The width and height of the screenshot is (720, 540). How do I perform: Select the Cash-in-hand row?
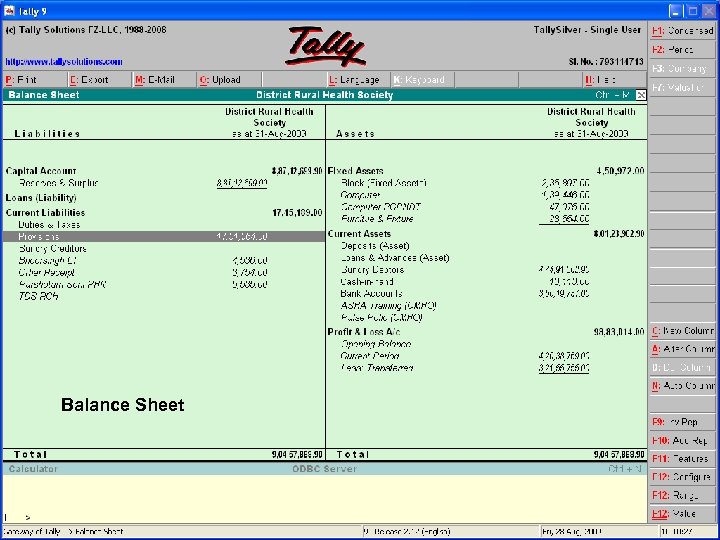tap(486, 281)
